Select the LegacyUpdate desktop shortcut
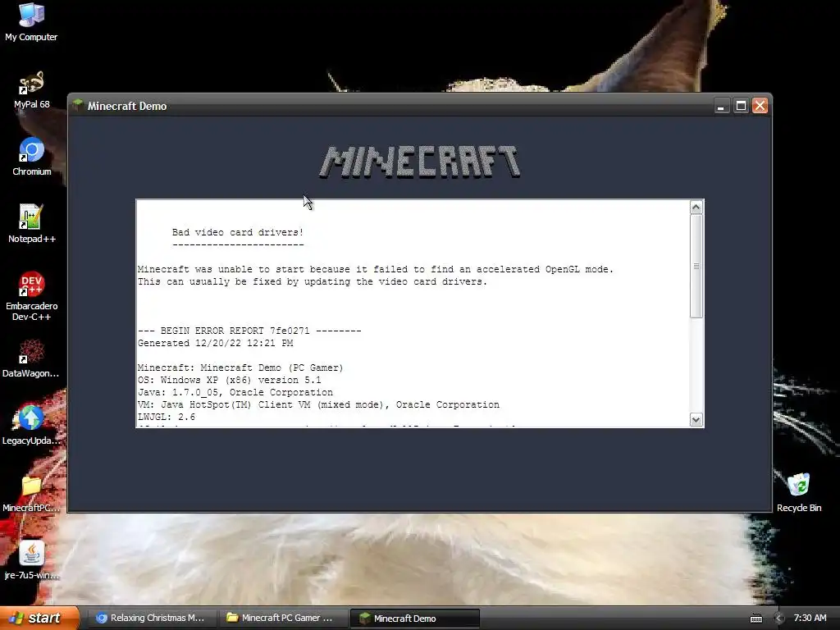The width and height of the screenshot is (840, 630). coord(31,426)
